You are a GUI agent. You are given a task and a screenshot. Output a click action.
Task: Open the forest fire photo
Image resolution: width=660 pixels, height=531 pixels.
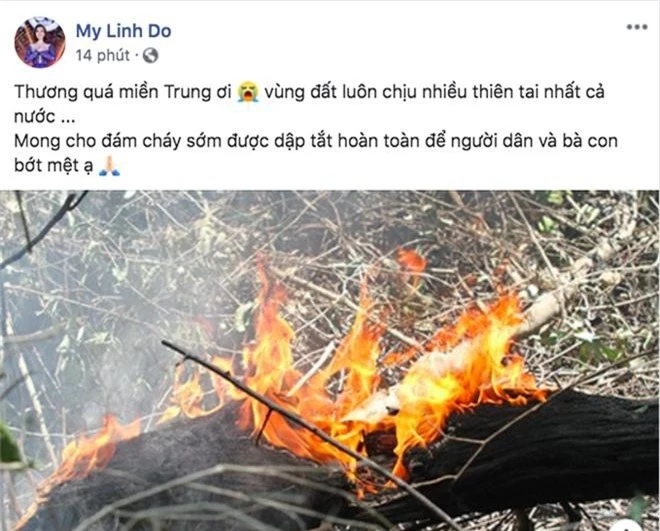(330, 361)
